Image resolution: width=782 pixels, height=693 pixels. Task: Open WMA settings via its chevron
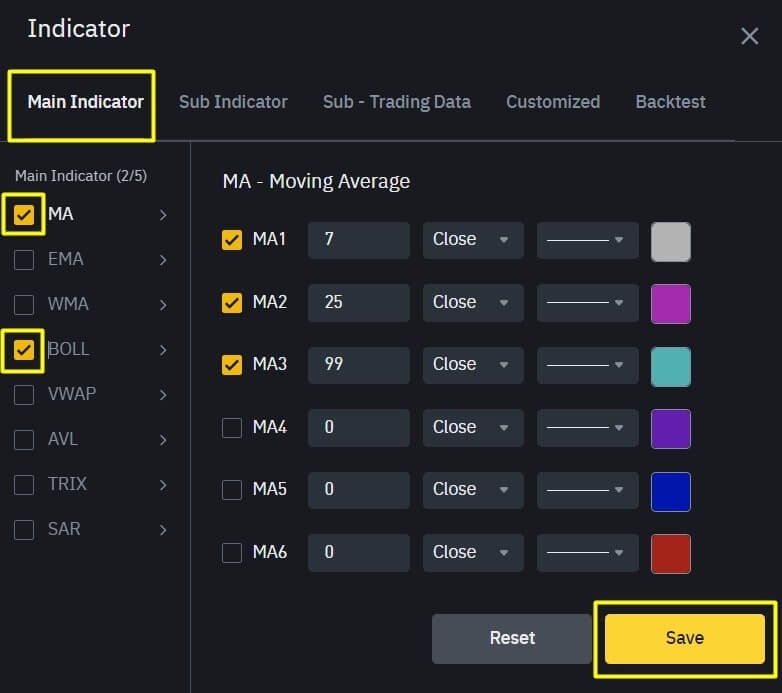[x=163, y=305]
